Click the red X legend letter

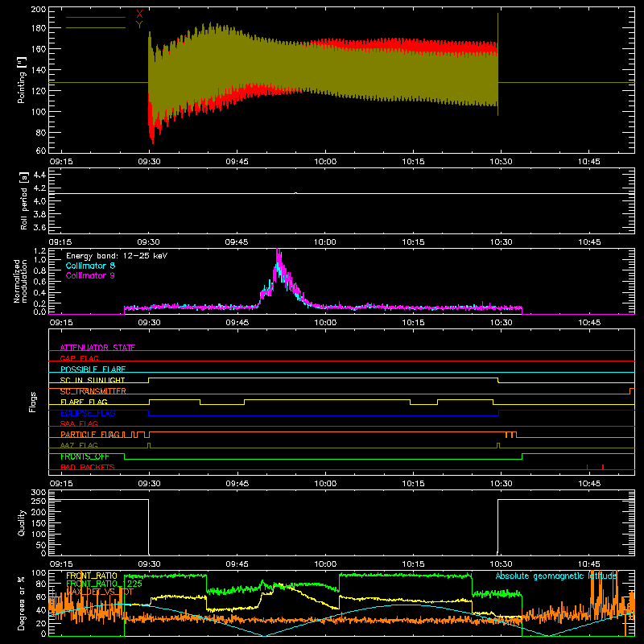tap(139, 14)
